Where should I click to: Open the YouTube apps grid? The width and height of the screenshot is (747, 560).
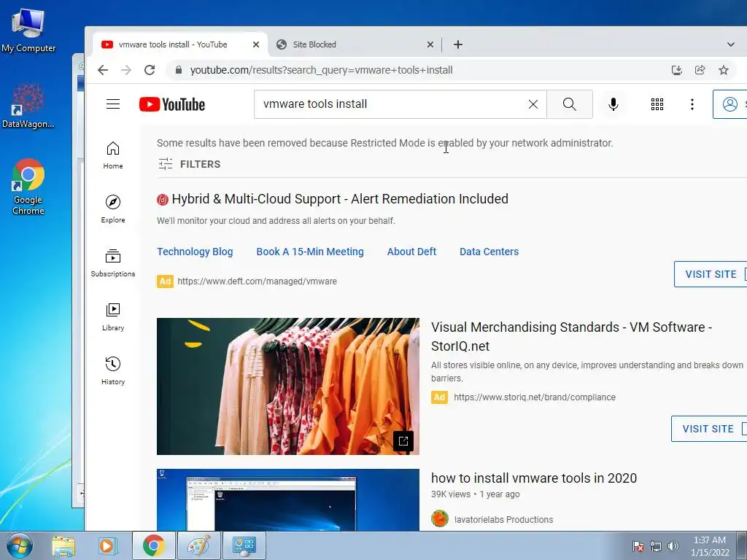(x=657, y=104)
